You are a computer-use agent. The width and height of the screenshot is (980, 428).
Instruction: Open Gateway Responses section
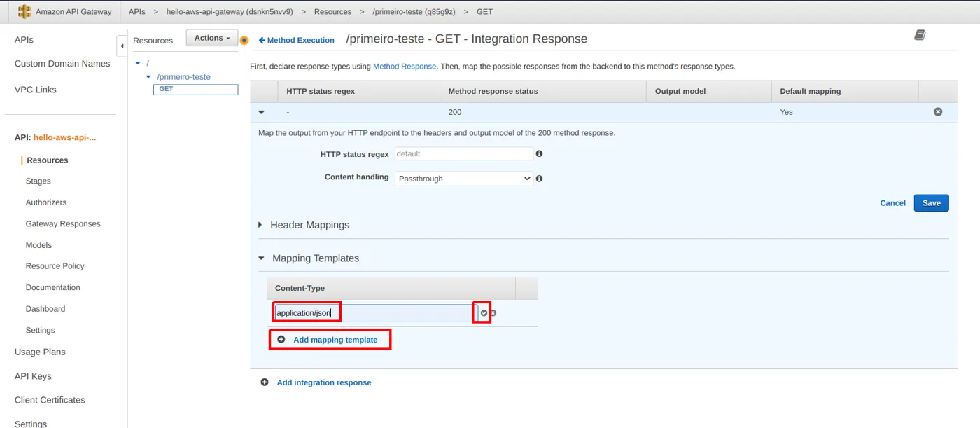(63, 224)
